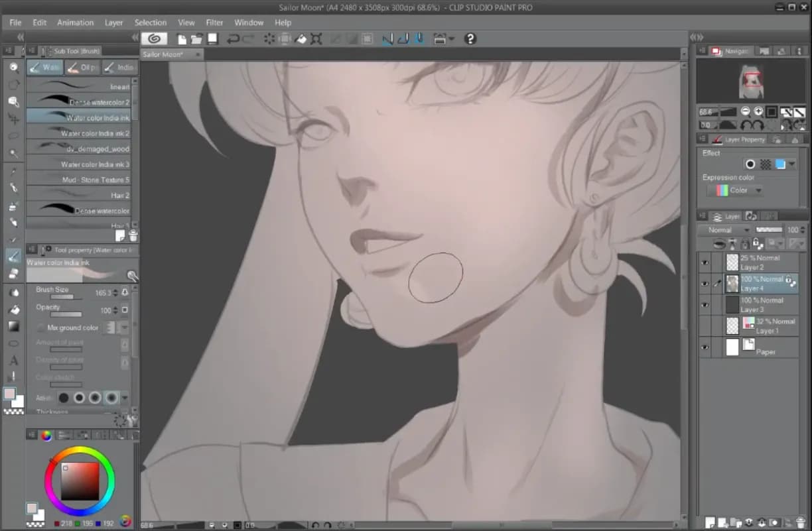Viewport: 812px width, 531px height.
Task: Expand right panels double arrow
Action: click(x=697, y=38)
